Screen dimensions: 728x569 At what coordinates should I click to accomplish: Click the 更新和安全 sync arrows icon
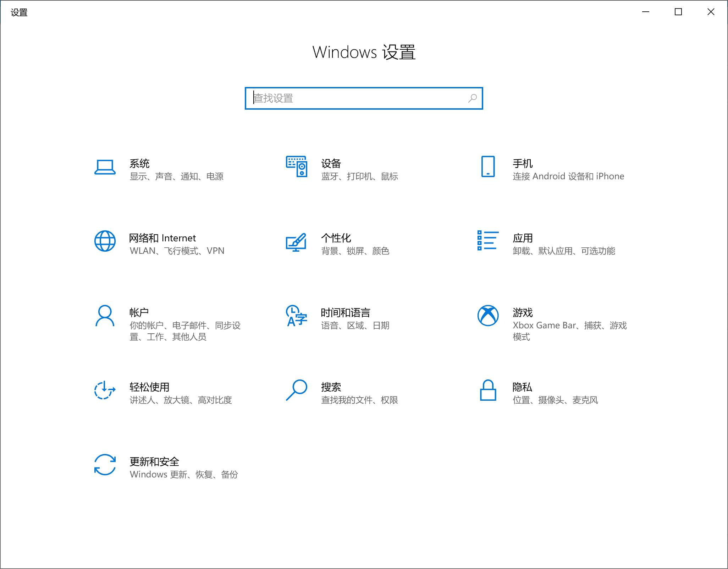pyautogui.click(x=105, y=465)
